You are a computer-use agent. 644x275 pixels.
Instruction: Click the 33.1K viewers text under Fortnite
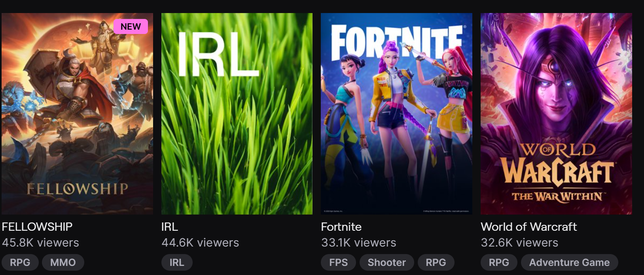click(x=359, y=243)
